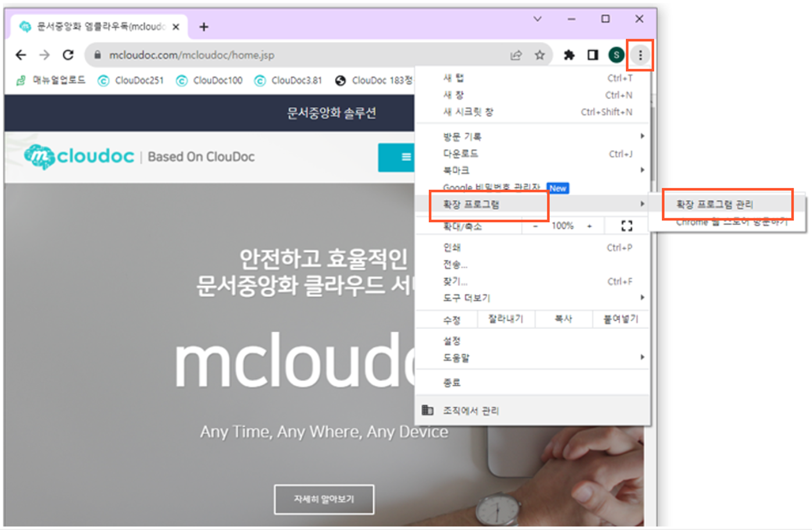The height and width of the screenshot is (530, 812).
Task: Open the green S profile avatar
Action: point(616,55)
